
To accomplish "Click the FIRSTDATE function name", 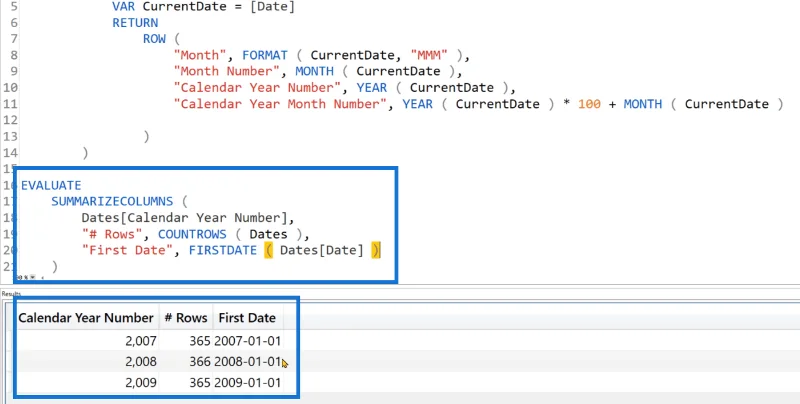I will pyautogui.click(x=223, y=250).
